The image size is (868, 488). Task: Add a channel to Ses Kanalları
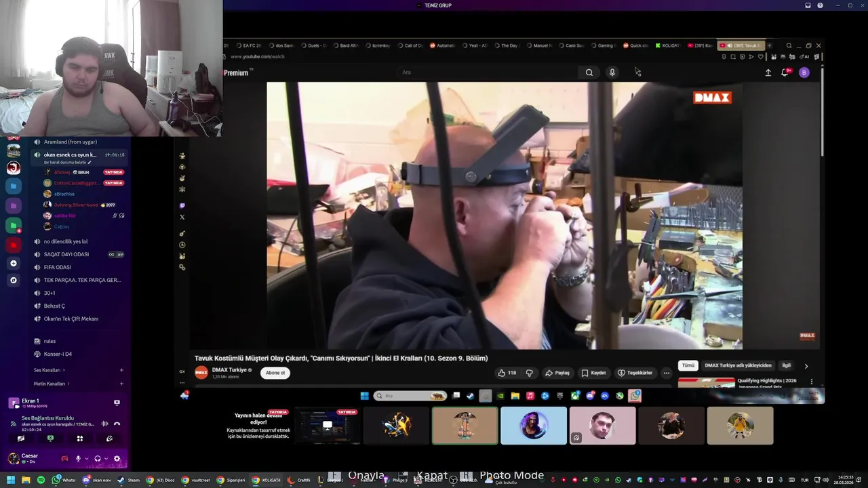pyautogui.click(x=121, y=370)
